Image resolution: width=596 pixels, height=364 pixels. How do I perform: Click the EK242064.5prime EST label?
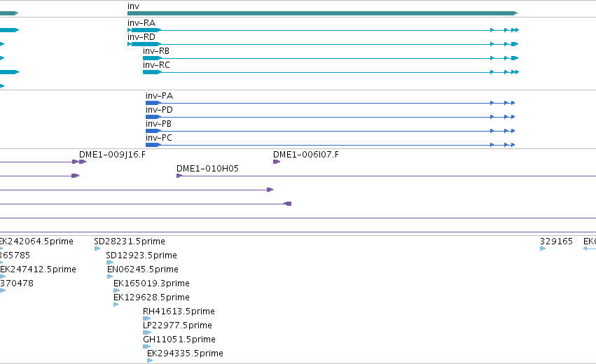(x=36, y=241)
